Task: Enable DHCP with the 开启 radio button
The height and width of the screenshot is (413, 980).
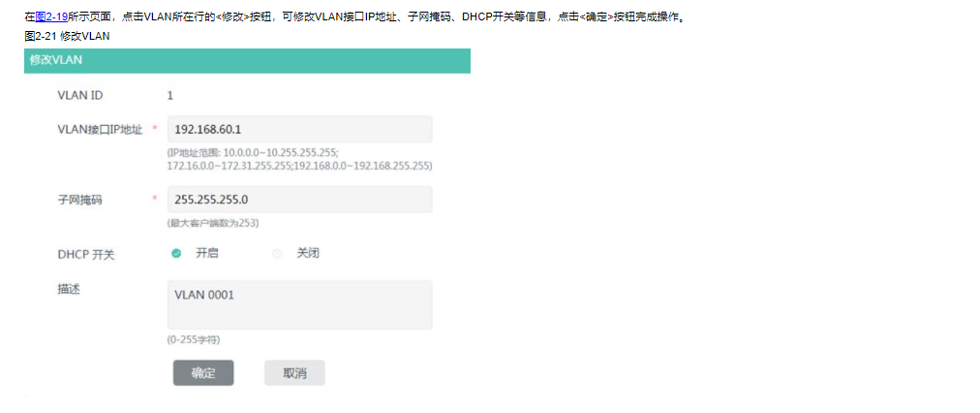Action: coord(177,254)
